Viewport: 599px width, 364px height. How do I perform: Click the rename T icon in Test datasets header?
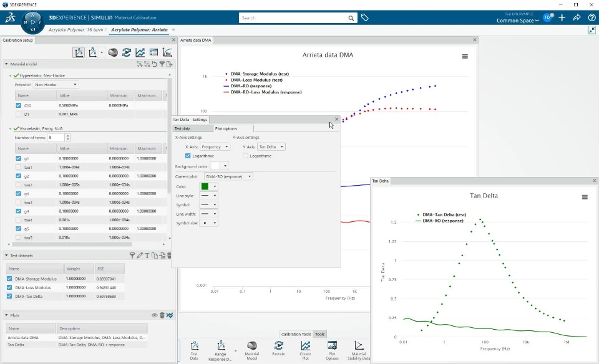coord(147,256)
